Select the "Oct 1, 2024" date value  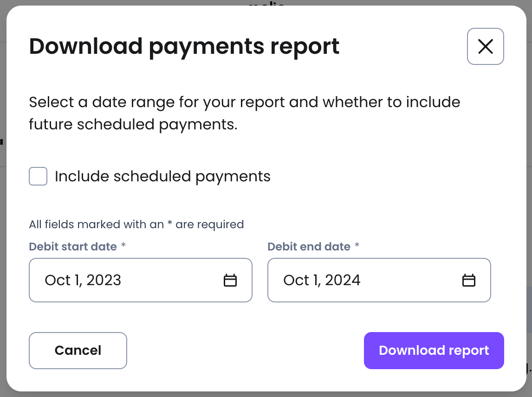pos(322,280)
